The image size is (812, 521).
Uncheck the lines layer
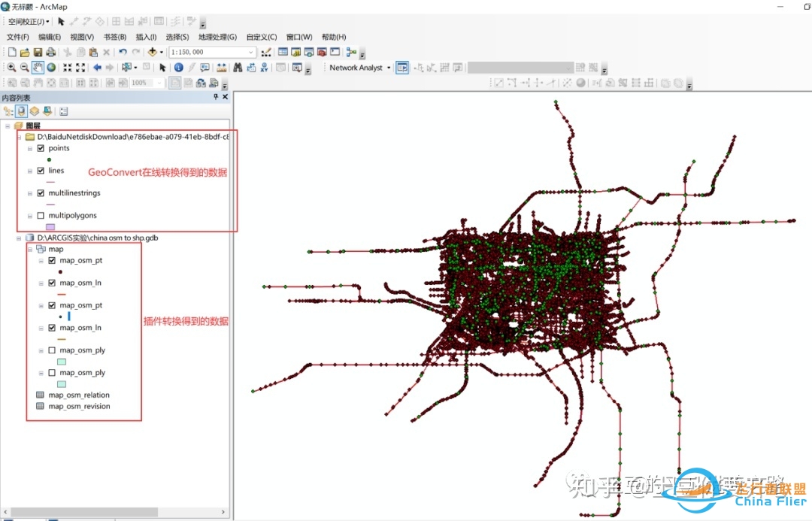pyautogui.click(x=41, y=171)
